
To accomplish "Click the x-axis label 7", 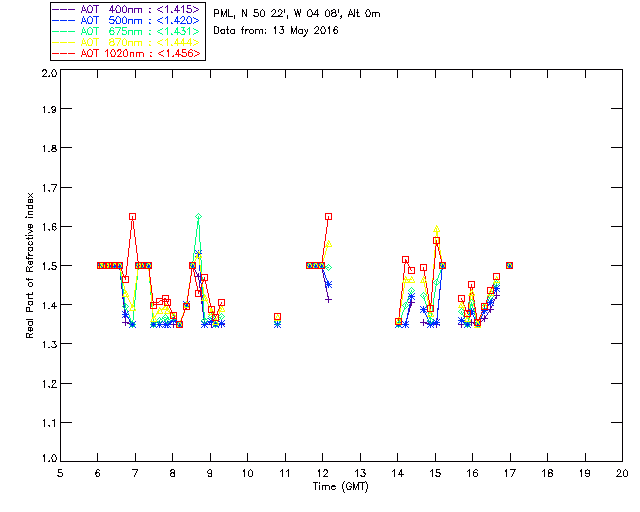I will (135, 473).
